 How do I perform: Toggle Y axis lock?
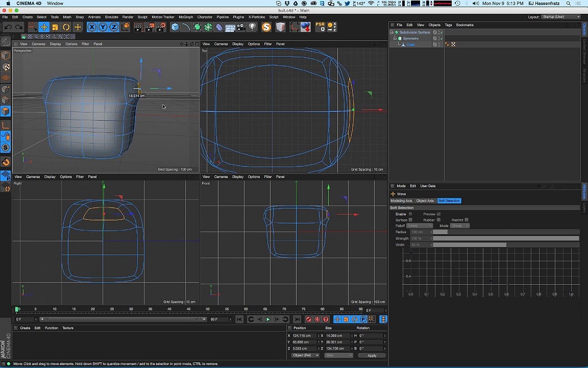point(103,27)
